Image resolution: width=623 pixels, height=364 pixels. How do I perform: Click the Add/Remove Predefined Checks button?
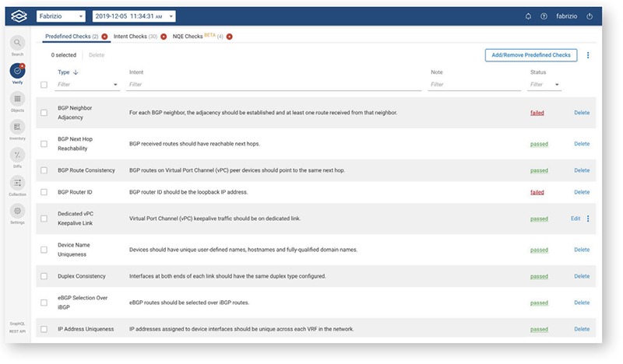click(530, 54)
